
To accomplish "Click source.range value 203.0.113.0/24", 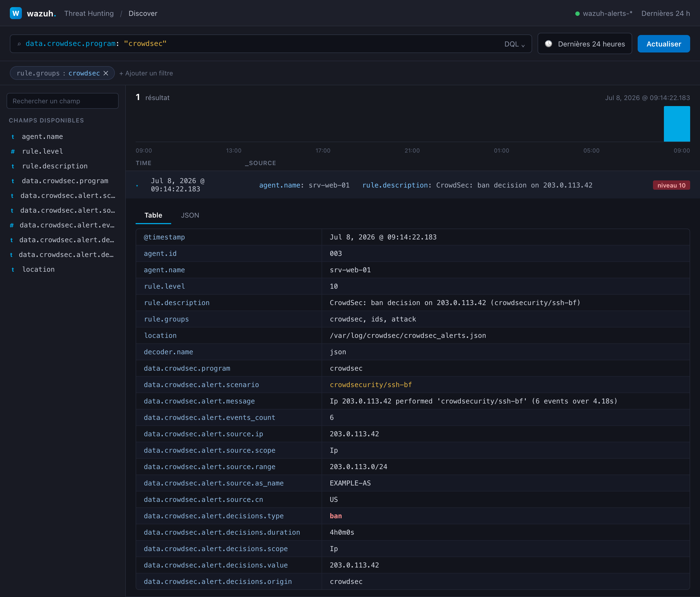I will pyautogui.click(x=358, y=467).
